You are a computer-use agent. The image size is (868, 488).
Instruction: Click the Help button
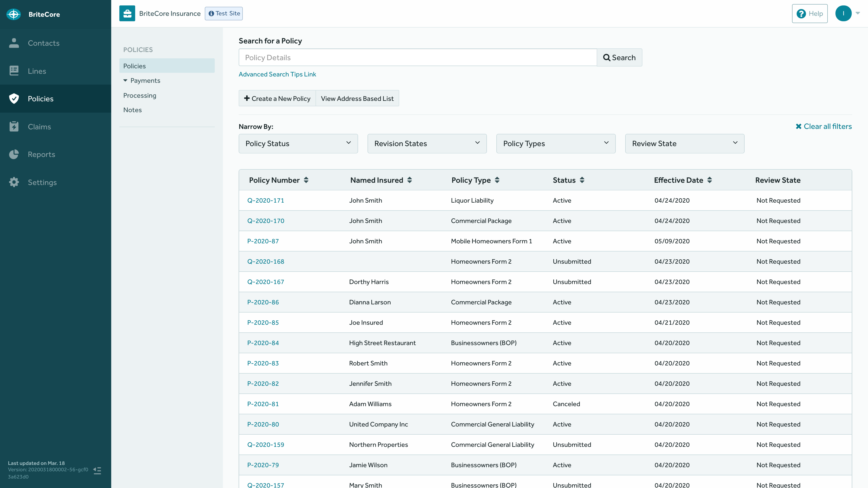(810, 14)
